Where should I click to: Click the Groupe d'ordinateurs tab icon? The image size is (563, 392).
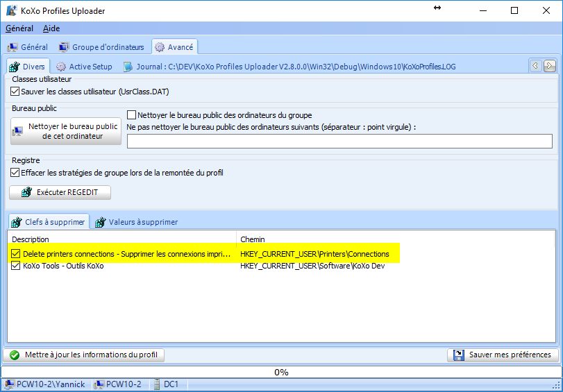[64, 47]
